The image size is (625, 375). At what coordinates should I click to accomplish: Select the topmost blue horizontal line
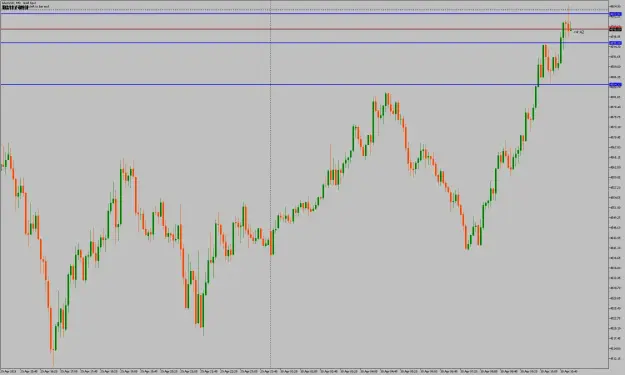click(305, 14)
